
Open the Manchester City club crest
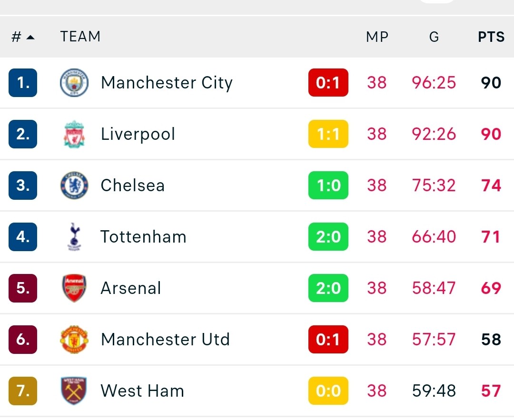click(74, 83)
